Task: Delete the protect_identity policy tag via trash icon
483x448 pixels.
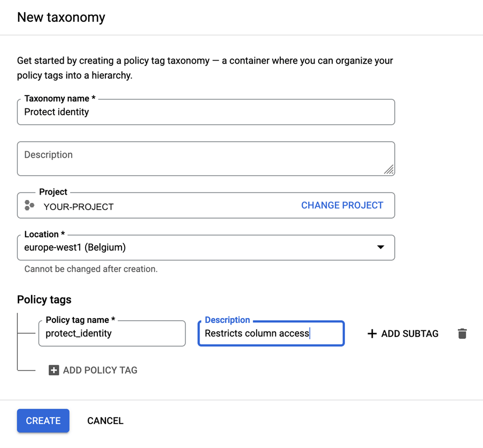Action: point(462,334)
